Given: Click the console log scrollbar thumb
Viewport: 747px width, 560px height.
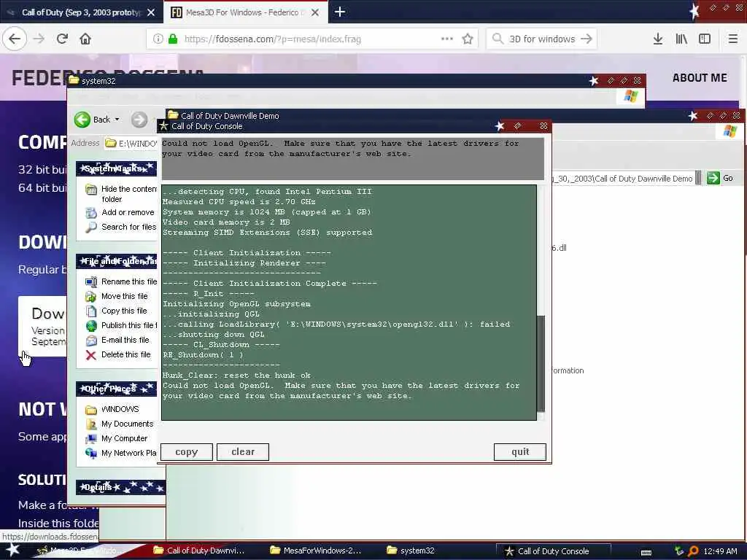Looking at the screenshot, I should [541, 363].
